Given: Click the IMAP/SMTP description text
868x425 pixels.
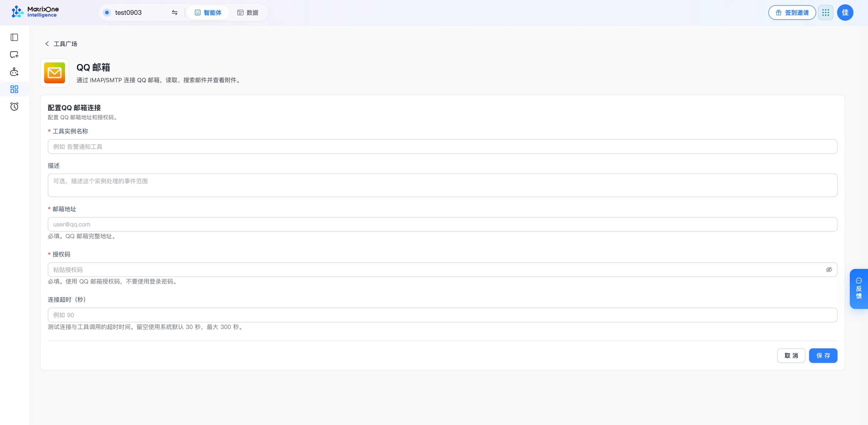Looking at the screenshot, I should point(159,80).
